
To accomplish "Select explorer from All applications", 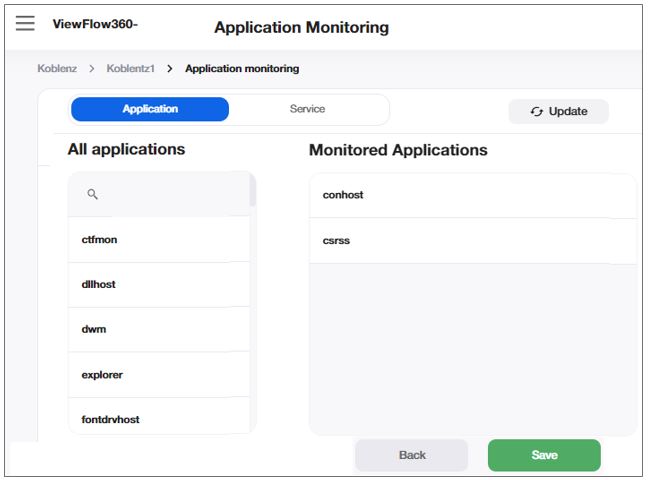I will pyautogui.click(x=102, y=375).
